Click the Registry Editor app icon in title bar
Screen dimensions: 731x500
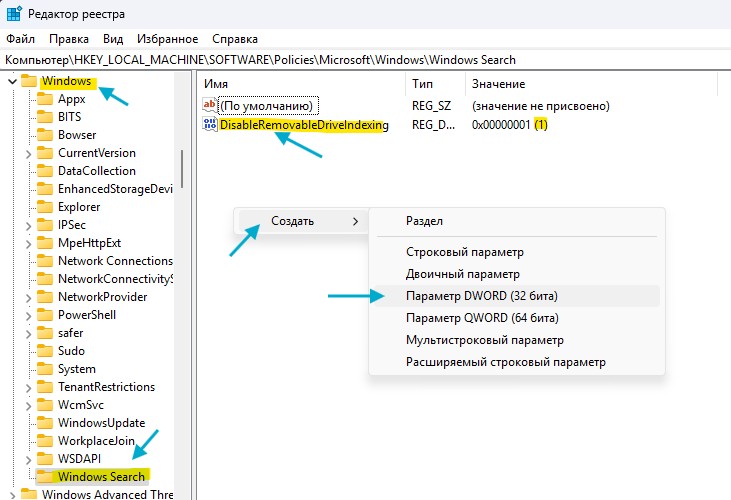click(14, 14)
